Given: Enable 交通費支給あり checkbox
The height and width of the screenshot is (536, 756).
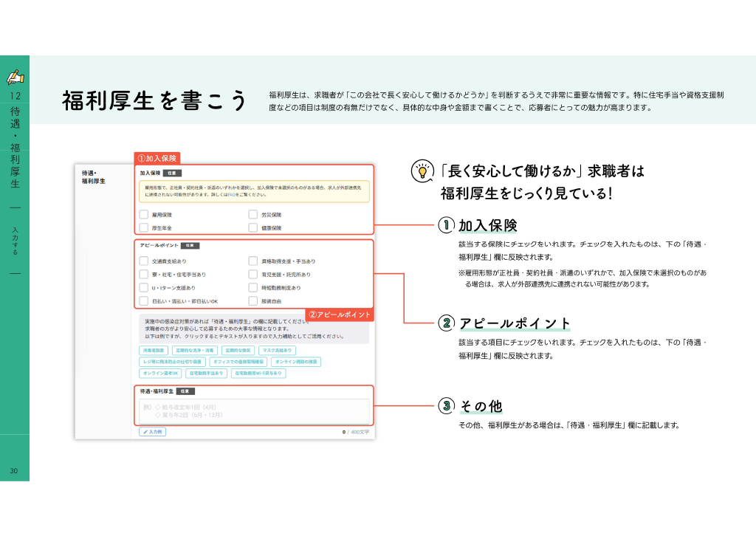Looking at the screenshot, I should tap(144, 261).
